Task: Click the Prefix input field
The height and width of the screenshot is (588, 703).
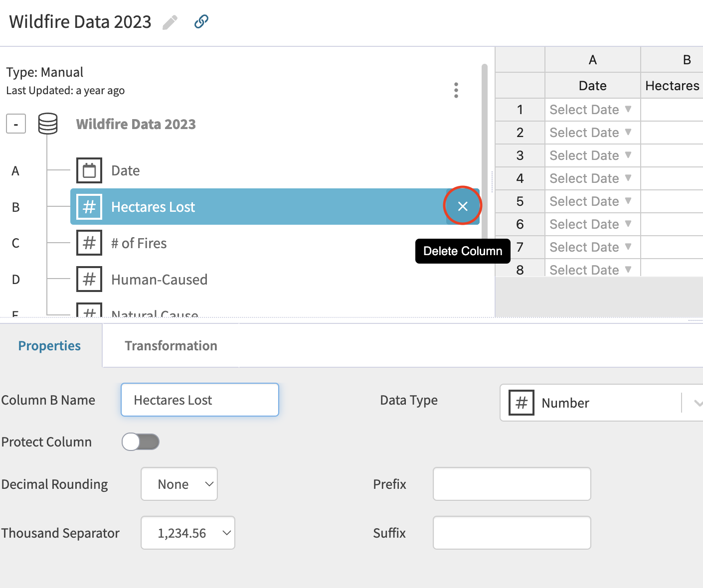Action: click(512, 484)
